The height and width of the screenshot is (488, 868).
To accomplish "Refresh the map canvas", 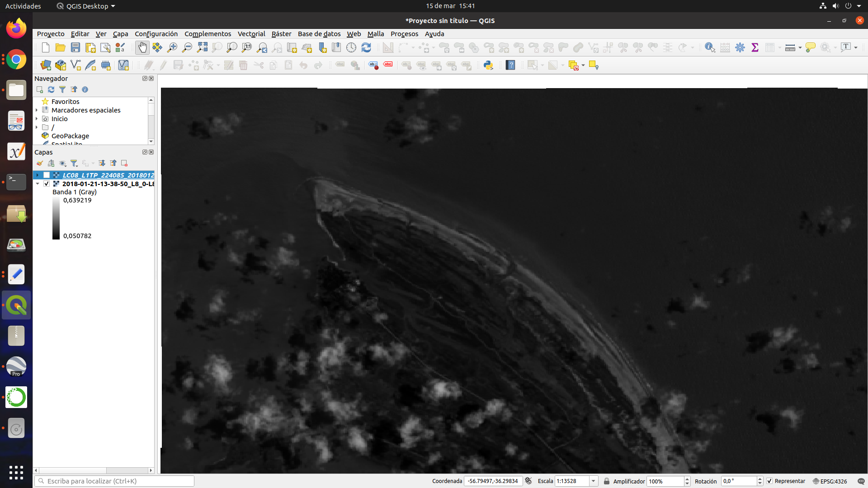I will coord(366,47).
